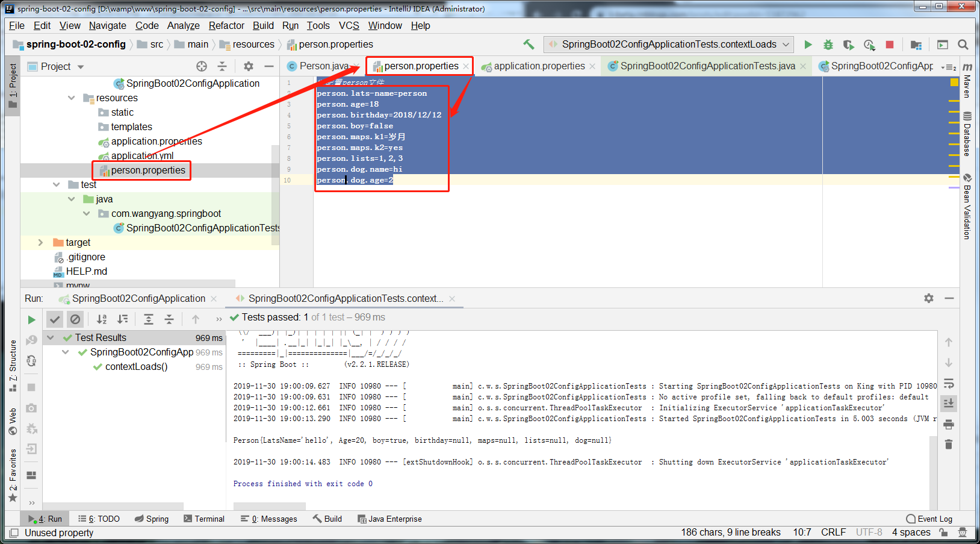
Task: Open the Event Log
Action: 929,519
